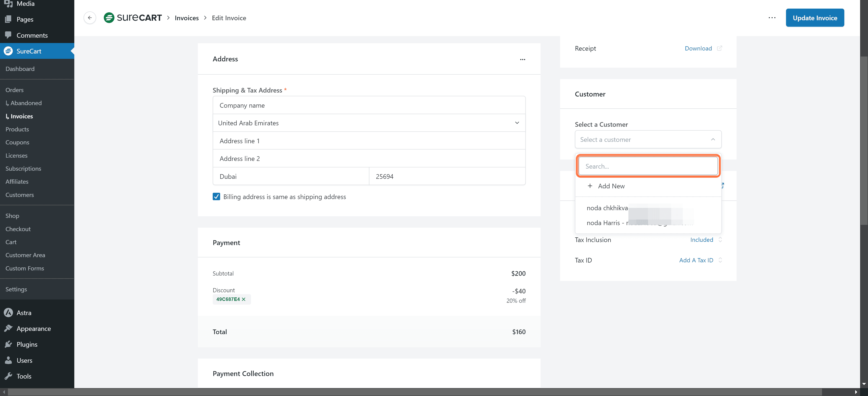Open the Address section options menu

point(522,59)
